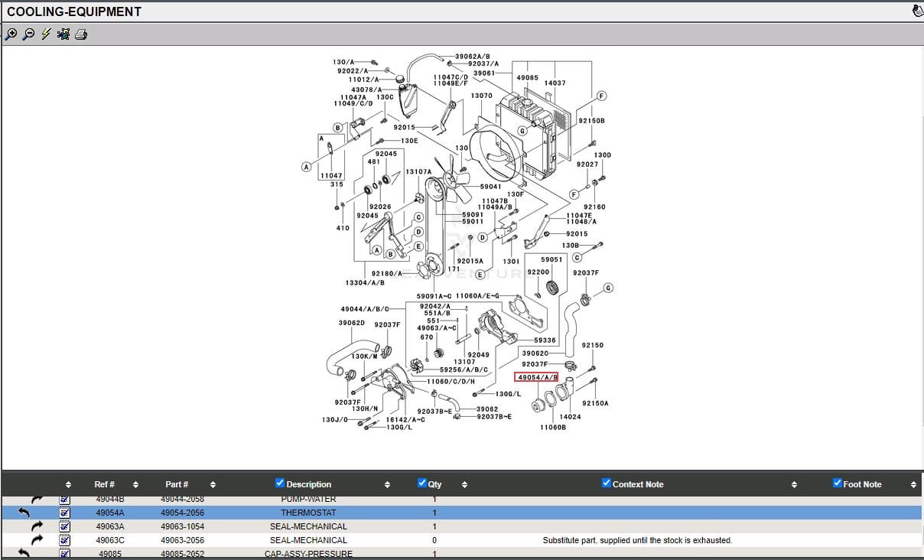924x560 pixels.
Task: Select part number 49063-1054 in table
Action: point(182,526)
